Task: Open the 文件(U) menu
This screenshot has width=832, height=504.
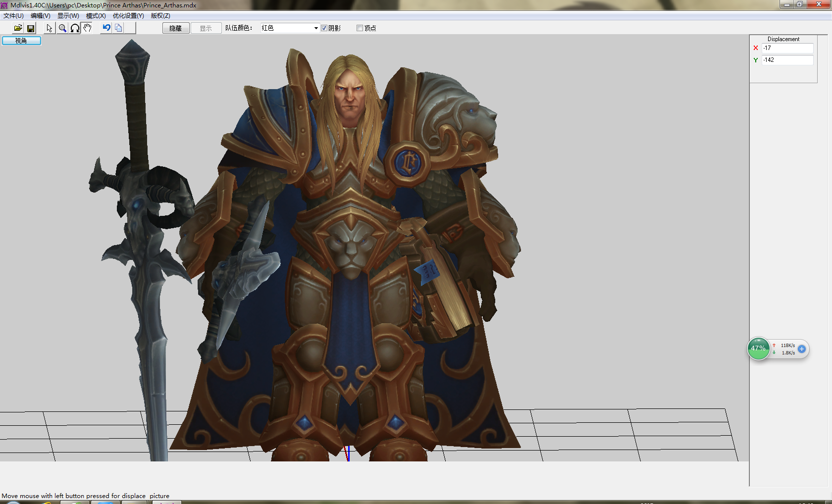Action: pyautogui.click(x=14, y=16)
